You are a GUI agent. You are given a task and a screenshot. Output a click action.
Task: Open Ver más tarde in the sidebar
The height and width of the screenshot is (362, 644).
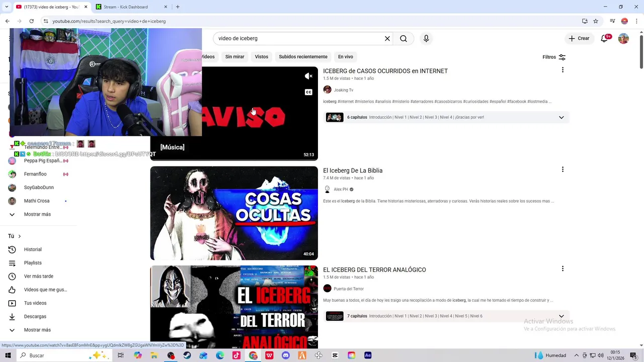coord(38,277)
